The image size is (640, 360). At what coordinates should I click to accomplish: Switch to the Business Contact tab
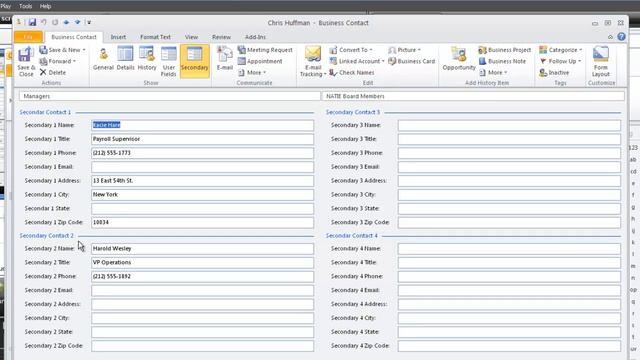coord(74,37)
